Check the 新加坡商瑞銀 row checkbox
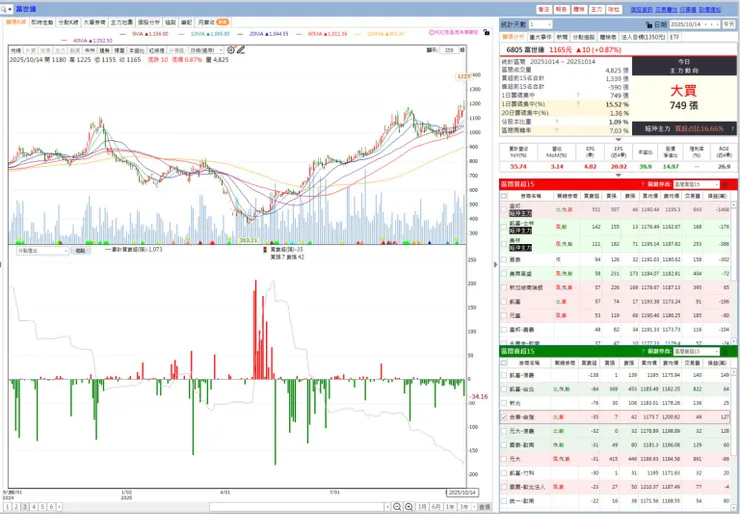Viewport: 740px width, 514px height. click(x=504, y=287)
